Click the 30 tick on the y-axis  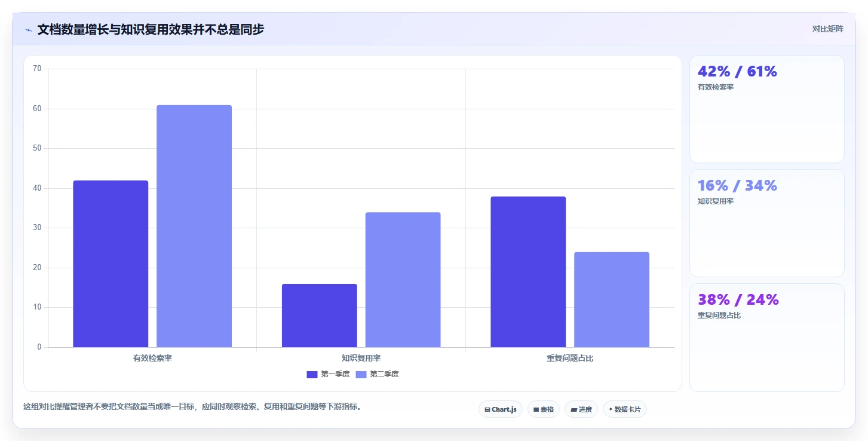coord(37,228)
